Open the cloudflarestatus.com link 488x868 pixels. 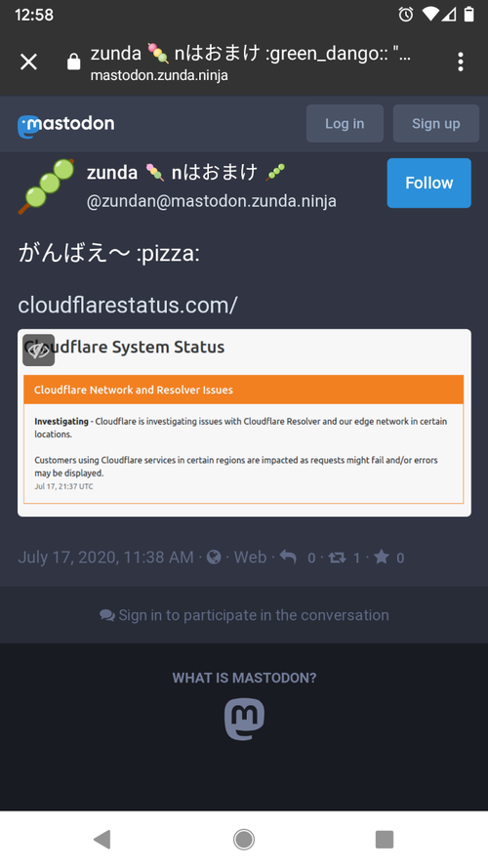[128, 305]
